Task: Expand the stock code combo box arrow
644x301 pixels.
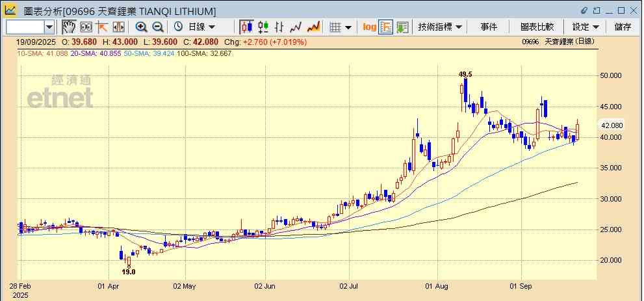Action: click(49, 27)
